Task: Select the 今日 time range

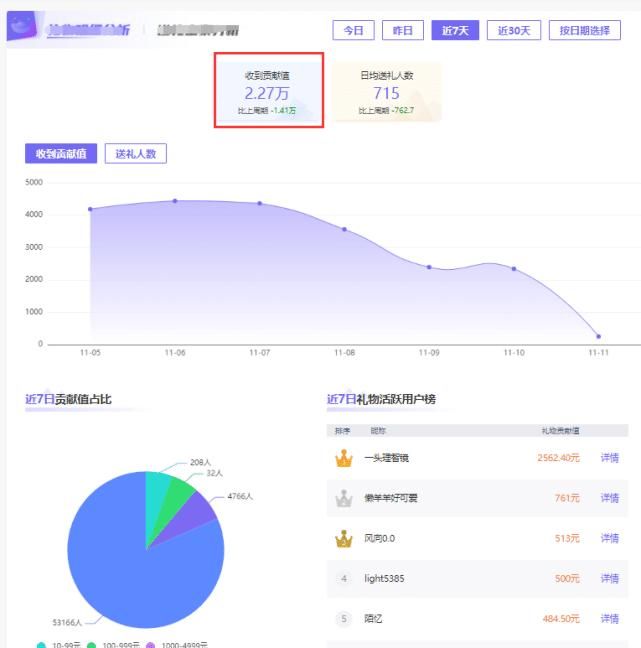Action: [353, 30]
